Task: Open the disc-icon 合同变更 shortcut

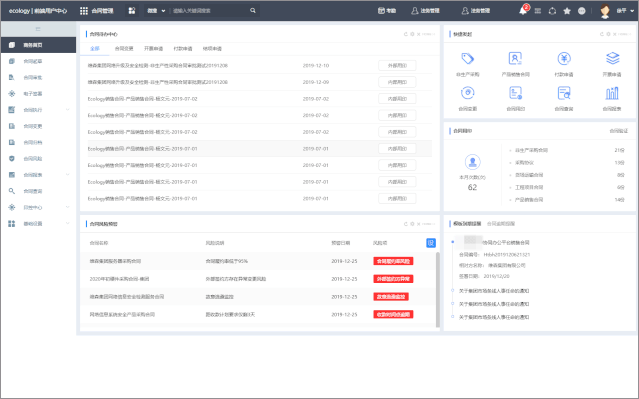Action: (467, 93)
